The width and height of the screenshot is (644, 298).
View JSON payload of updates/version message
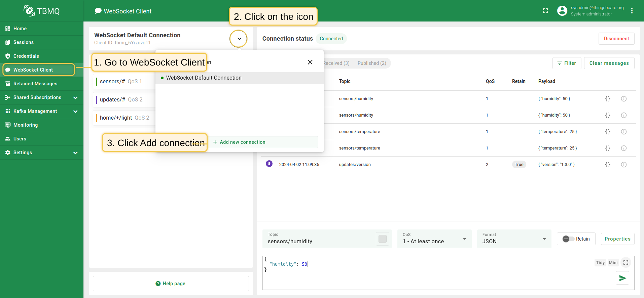click(607, 165)
